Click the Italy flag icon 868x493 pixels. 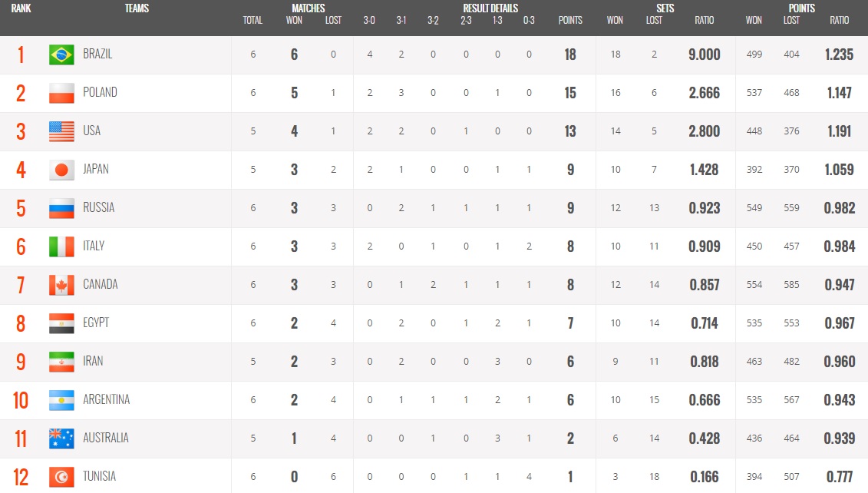coord(61,246)
